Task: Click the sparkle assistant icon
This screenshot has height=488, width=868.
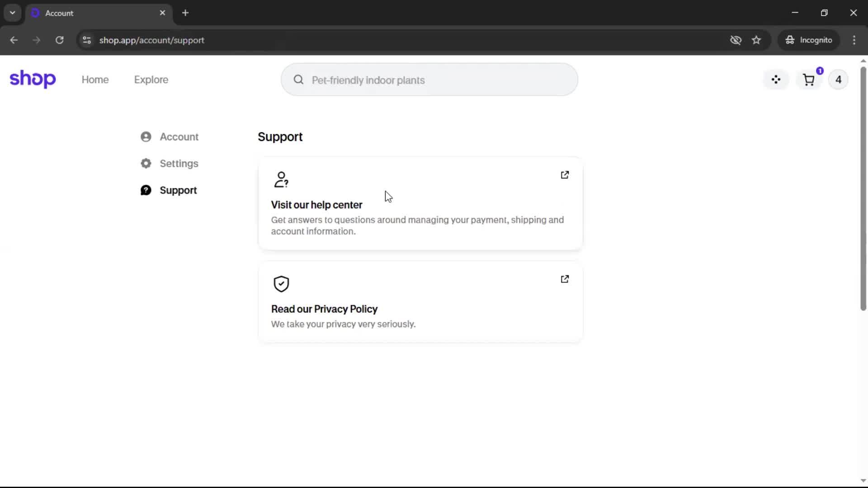Action: [776, 80]
